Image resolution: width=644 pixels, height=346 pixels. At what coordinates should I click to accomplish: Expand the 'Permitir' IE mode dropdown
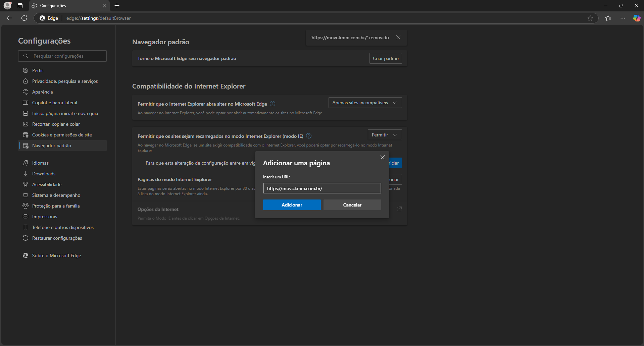point(385,135)
